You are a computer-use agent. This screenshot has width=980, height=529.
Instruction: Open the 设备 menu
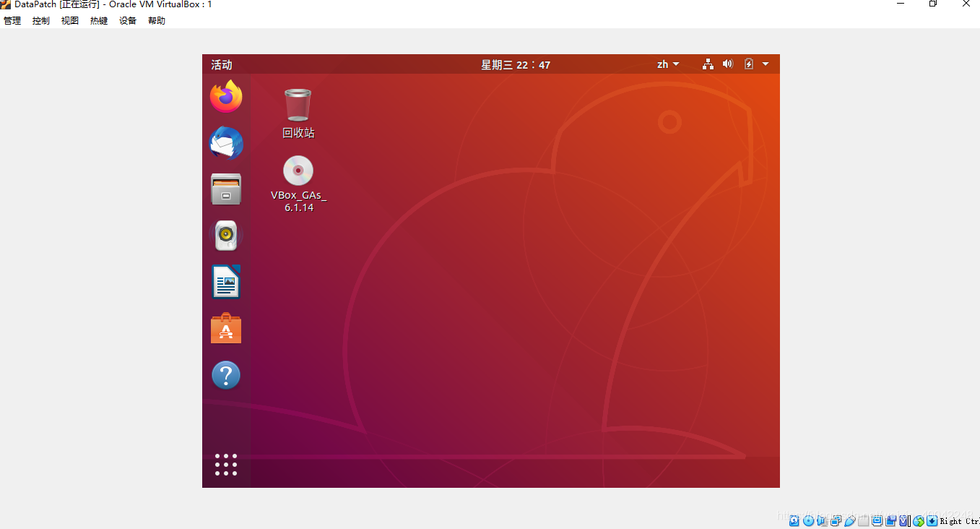128,21
